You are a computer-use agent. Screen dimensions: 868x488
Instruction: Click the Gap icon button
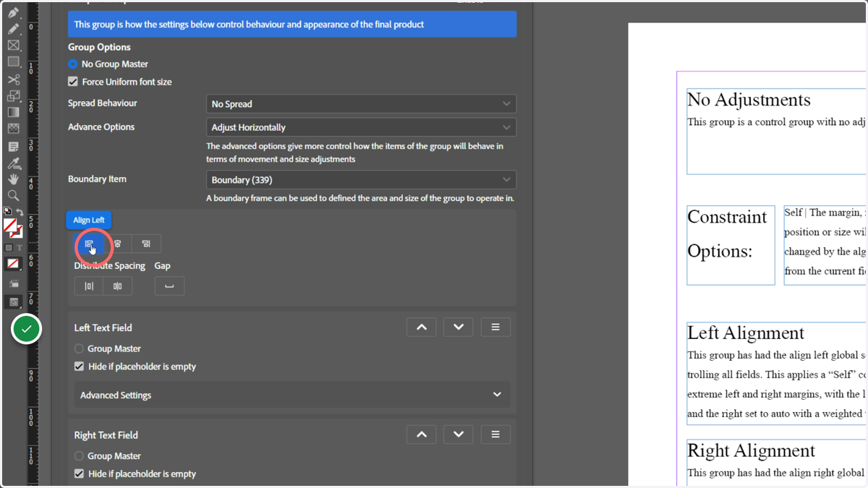click(x=169, y=286)
